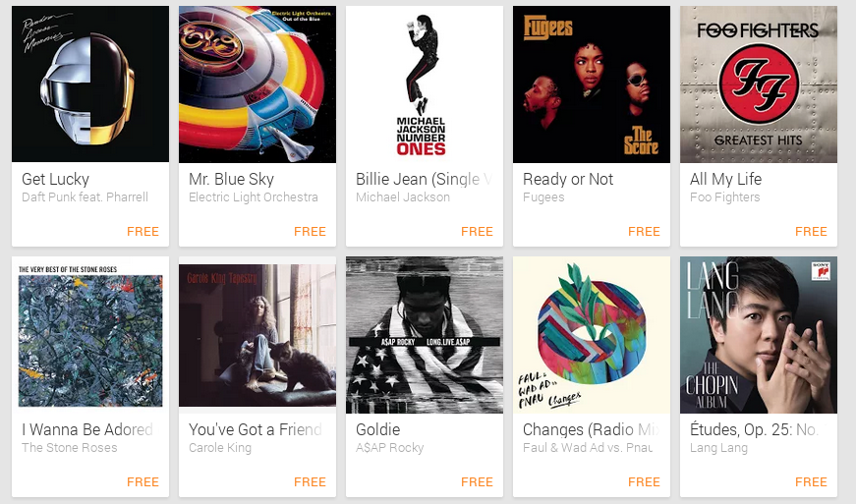This screenshot has width=856, height=504.
Task: Click FREE under Études, Op. 25
Action: [811, 482]
